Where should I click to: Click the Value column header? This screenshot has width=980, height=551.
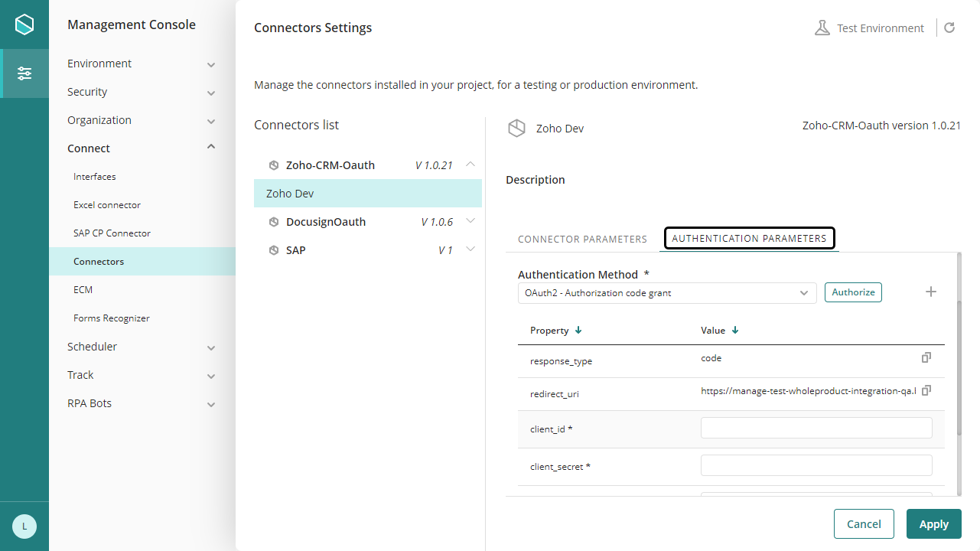point(713,331)
